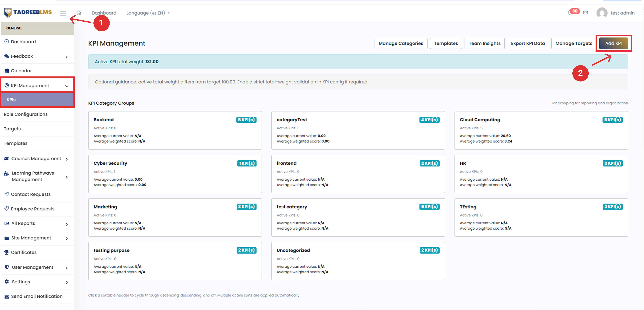The image size is (644, 310).
Task: Click the Contact Requests tag icon
Action: 7,194
